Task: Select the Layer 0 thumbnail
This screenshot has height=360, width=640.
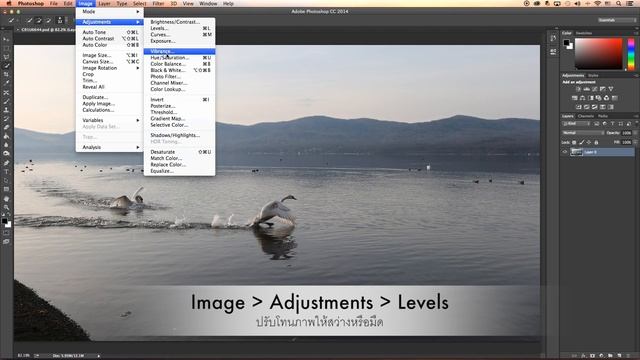Action: tap(576, 152)
